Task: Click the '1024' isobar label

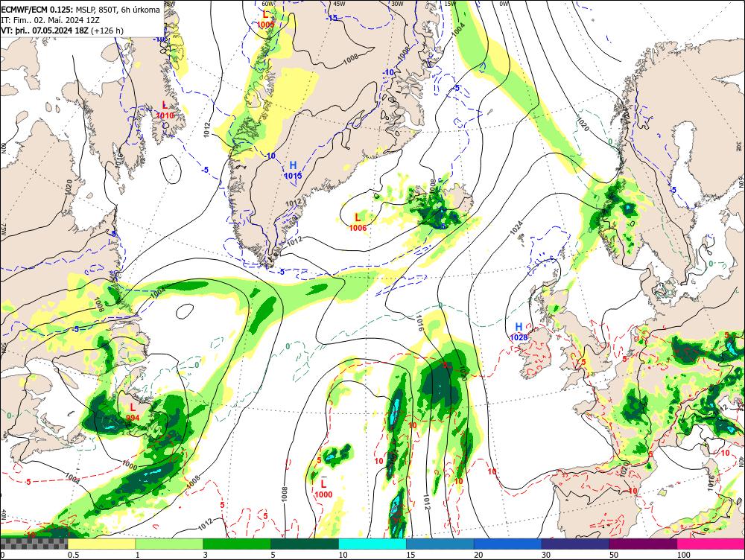Action: click(516, 227)
